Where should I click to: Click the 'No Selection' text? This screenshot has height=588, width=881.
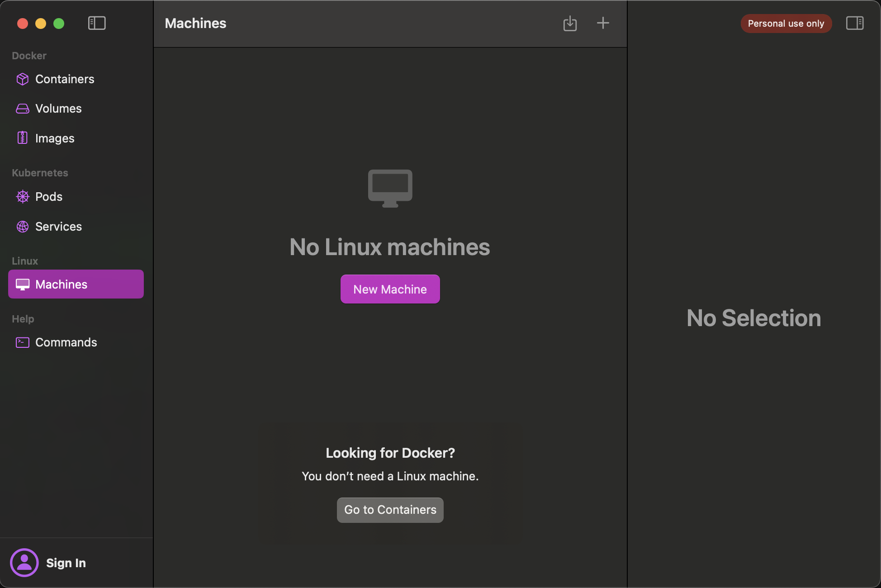[754, 318]
